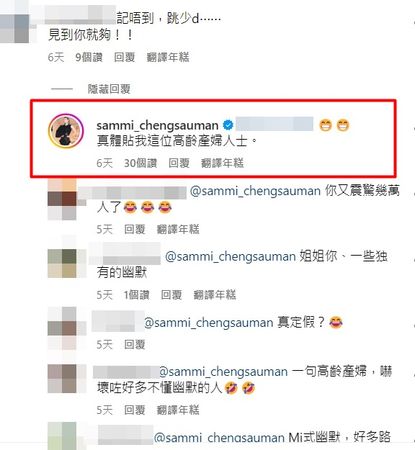Click the sammi_chengsauman username in highlighted comment
415x450 pixels.
(157, 126)
